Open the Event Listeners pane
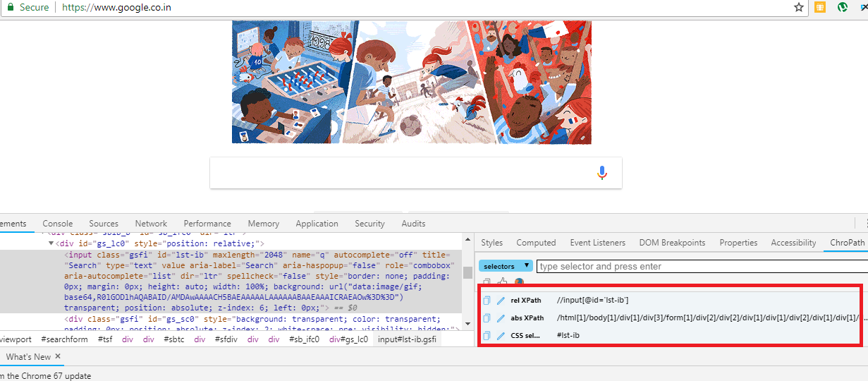This screenshot has width=868, height=381. point(597,243)
